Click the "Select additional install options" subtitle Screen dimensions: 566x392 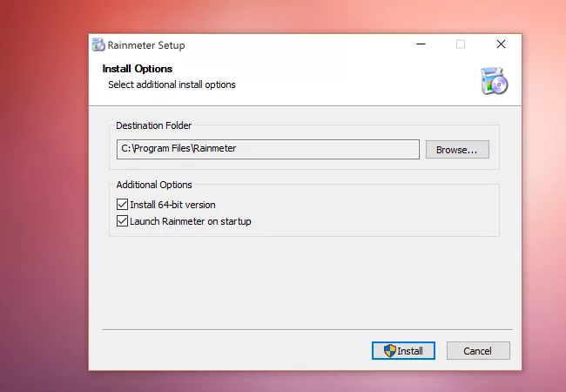tap(172, 84)
